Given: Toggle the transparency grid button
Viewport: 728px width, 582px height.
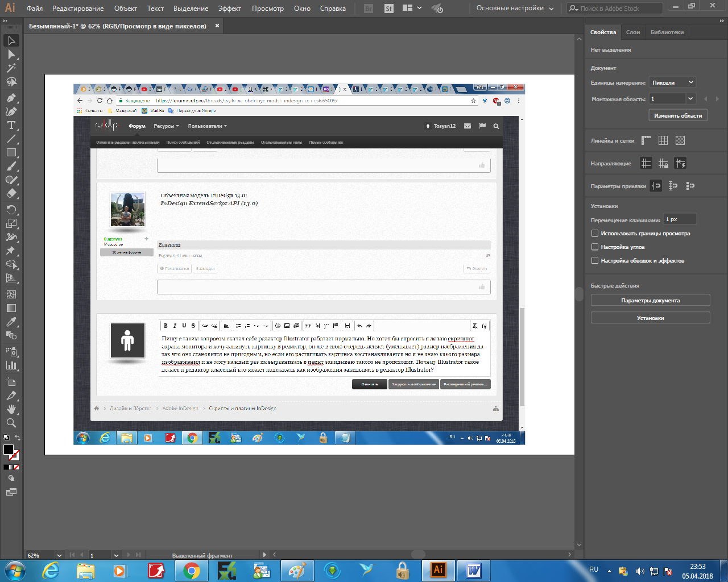Looking at the screenshot, I should [x=680, y=140].
